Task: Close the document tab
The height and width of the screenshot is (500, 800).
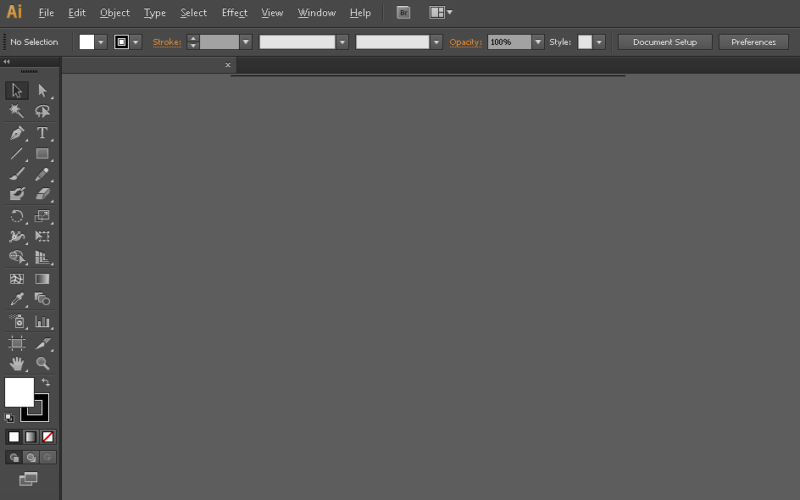Action: point(228,65)
